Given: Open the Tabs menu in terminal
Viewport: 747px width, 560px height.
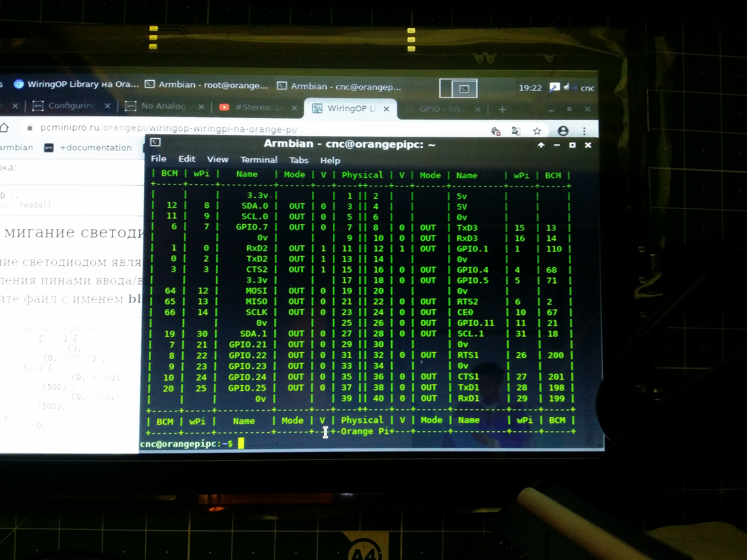Looking at the screenshot, I should pyautogui.click(x=299, y=160).
